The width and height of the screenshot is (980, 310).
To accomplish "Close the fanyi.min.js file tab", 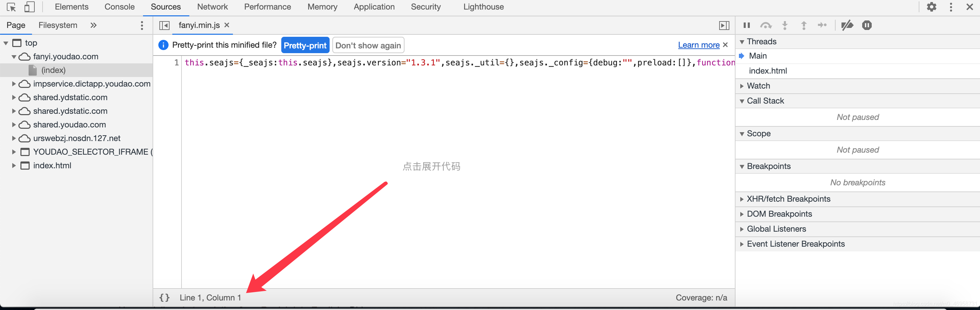I will coord(227,25).
